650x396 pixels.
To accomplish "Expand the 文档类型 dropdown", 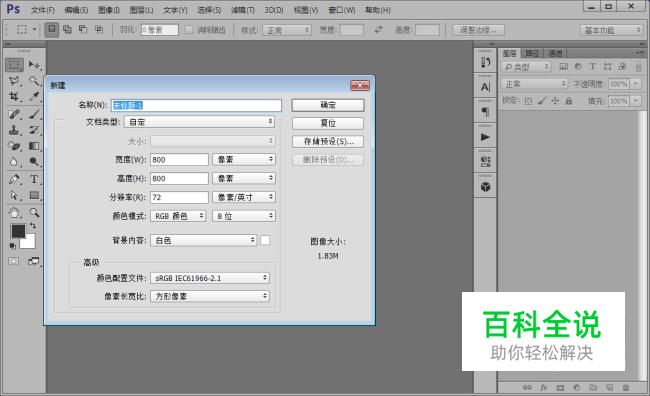I will point(199,122).
